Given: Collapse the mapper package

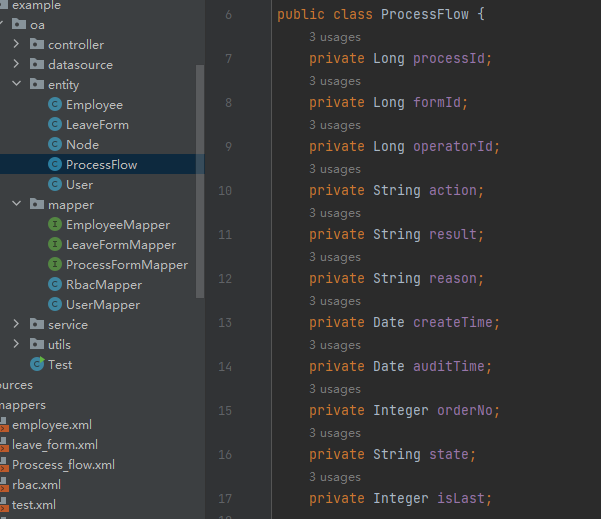Looking at the screenshot, I should point(17,205).
